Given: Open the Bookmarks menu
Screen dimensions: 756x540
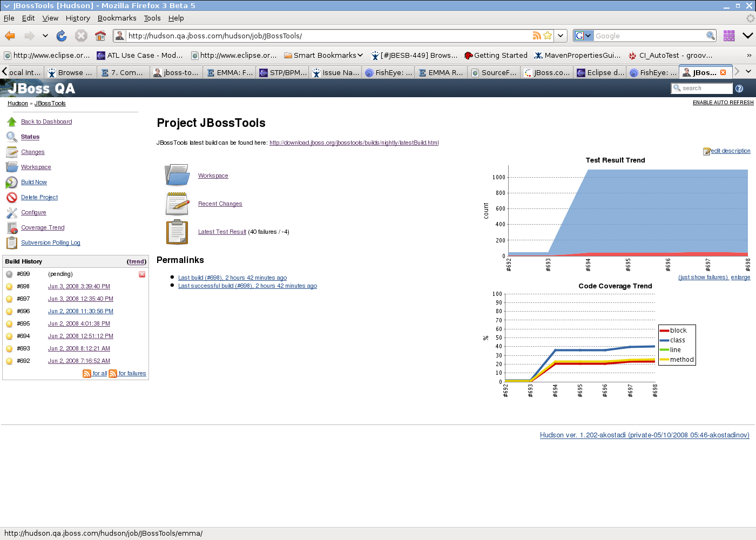Looking at the screenshot, I should tap(117, 18).
